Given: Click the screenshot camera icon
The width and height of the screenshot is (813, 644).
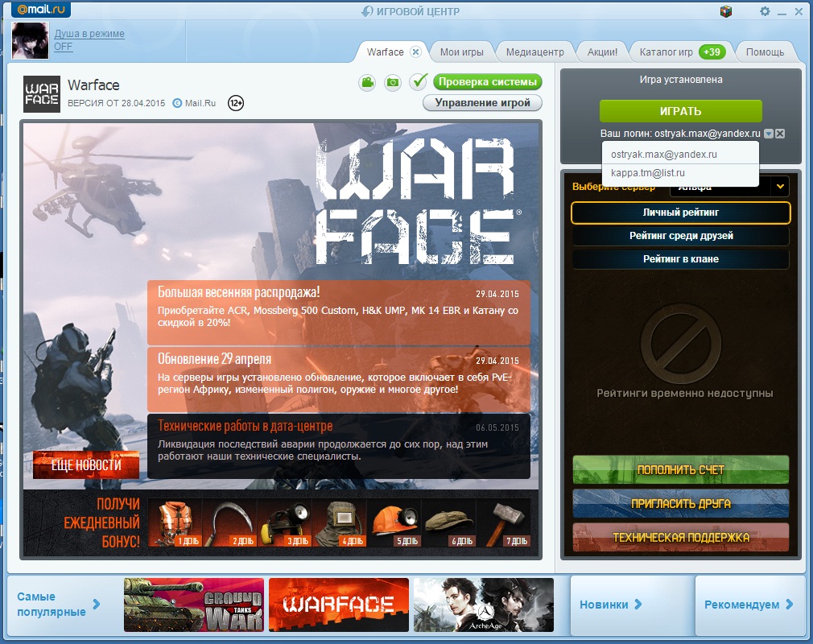Looking at the screenshot, I should [393, 82].
